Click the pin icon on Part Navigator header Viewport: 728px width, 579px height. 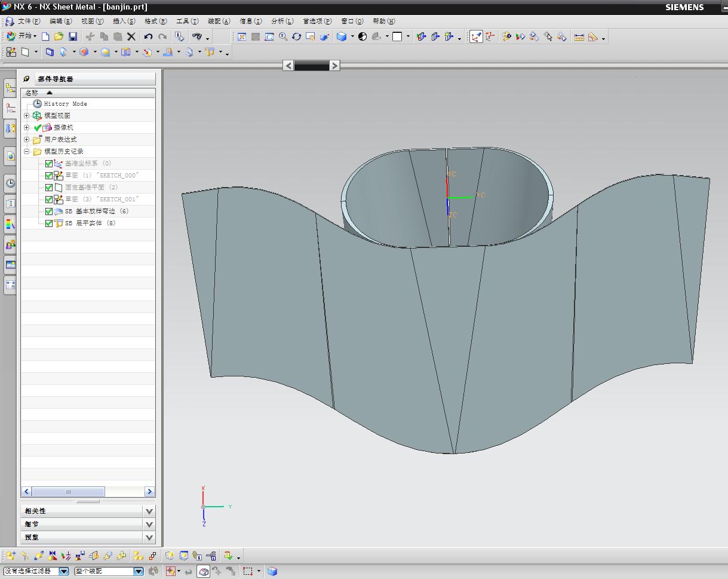pyautogui.click(x=26, y=79)
